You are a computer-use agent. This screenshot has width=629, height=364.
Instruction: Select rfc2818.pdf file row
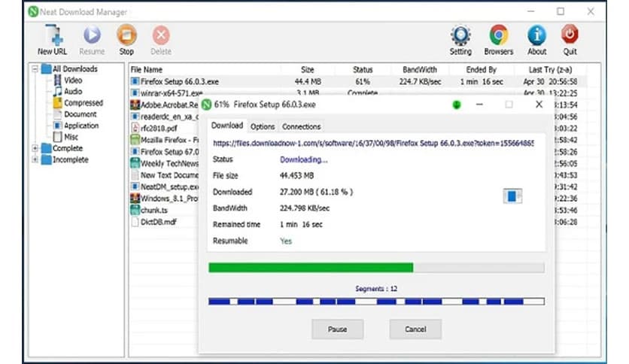[164, 129]
